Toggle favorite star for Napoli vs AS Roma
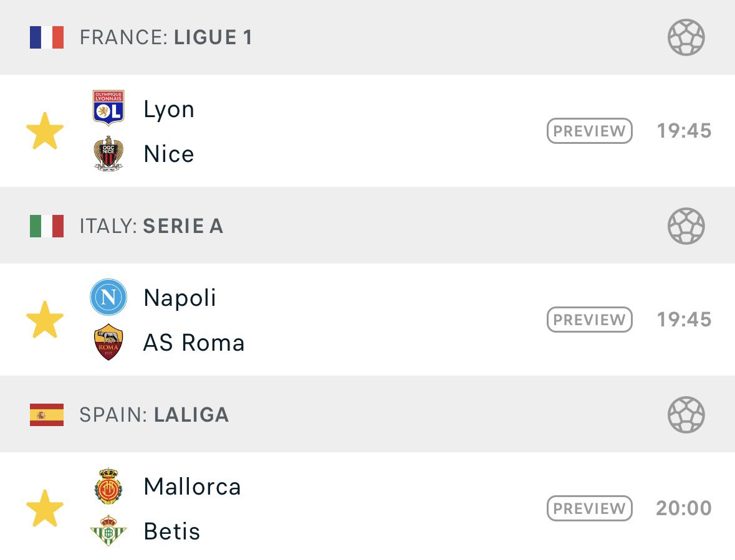 pos(45,320)
